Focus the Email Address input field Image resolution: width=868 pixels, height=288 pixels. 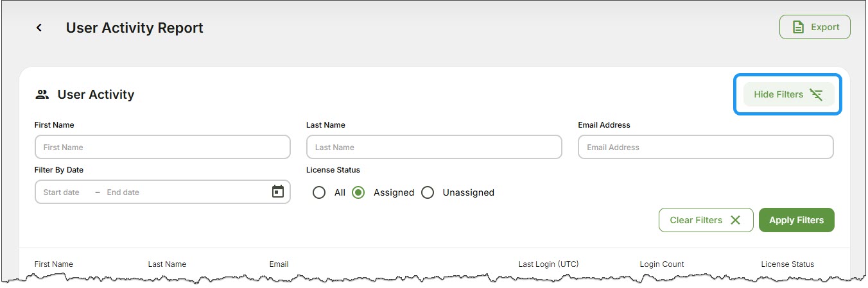pos(706,147)
